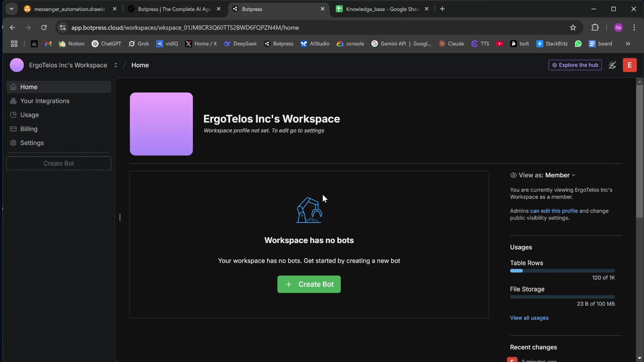Go back in browser history
Screen dimensions: 644x362
[12, 27]
